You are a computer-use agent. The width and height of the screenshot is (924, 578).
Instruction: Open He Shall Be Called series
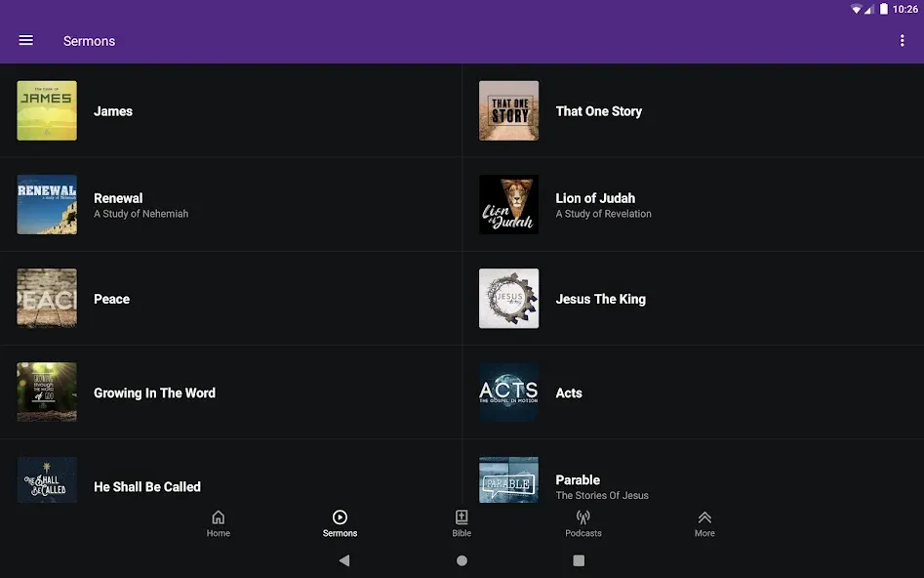point(231,472)
